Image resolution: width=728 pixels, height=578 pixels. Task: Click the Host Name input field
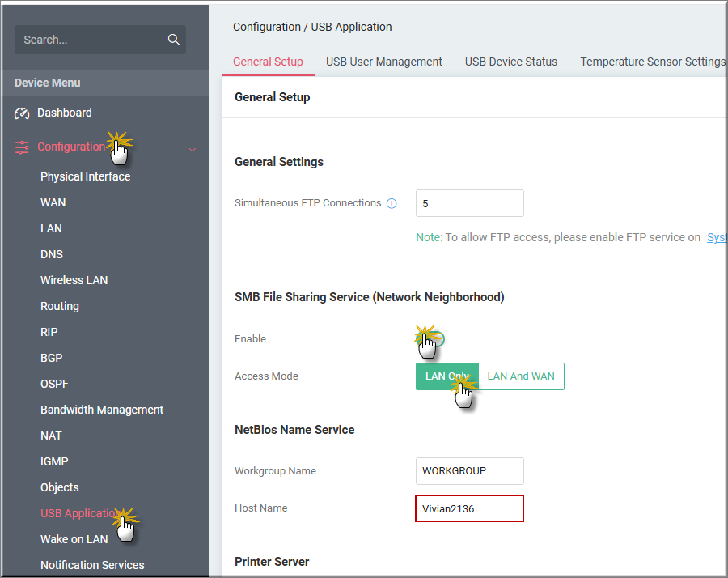(469, 508)
